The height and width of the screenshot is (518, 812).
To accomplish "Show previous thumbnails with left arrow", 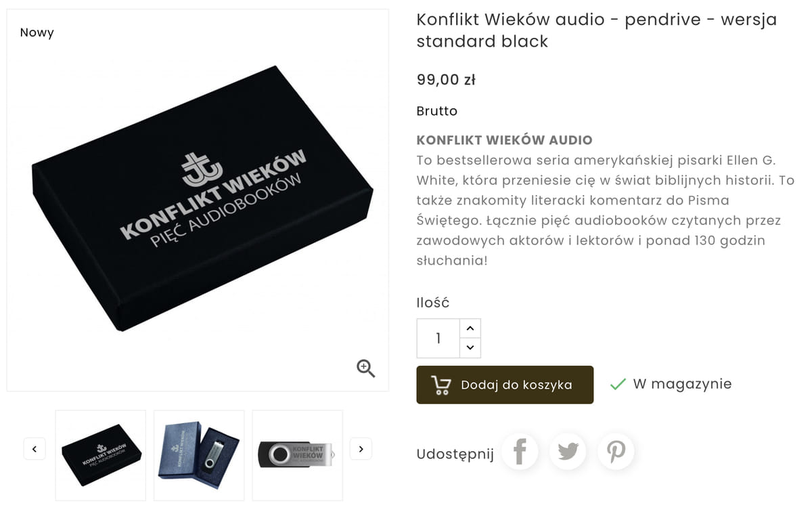I will tap(35, 448).
